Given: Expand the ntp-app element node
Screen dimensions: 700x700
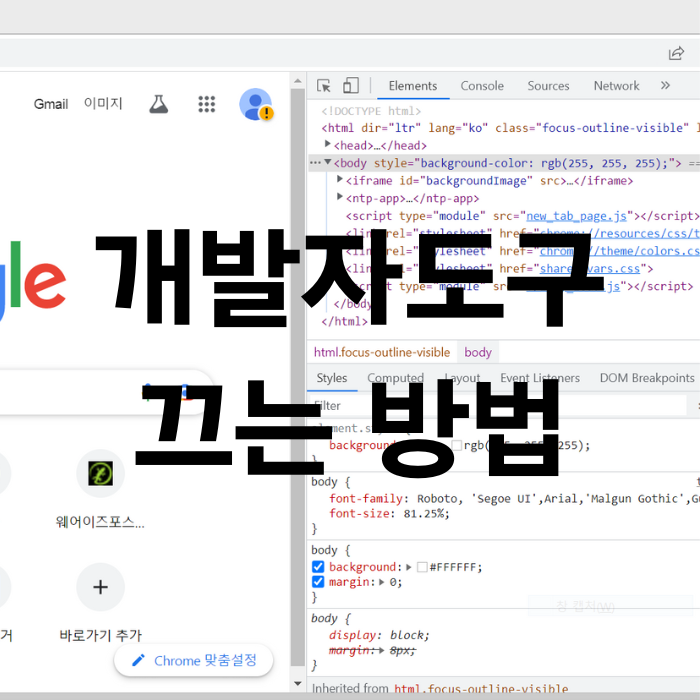Looking at the screenshot, I should (340, 196).
